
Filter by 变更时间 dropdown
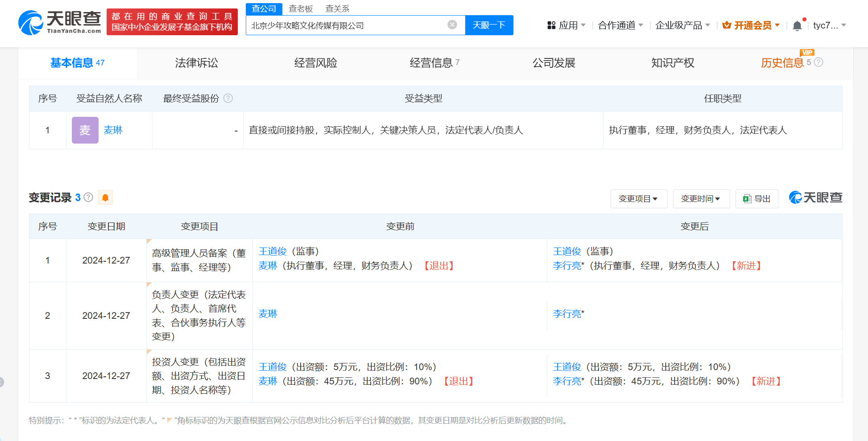tap(701, 199)
